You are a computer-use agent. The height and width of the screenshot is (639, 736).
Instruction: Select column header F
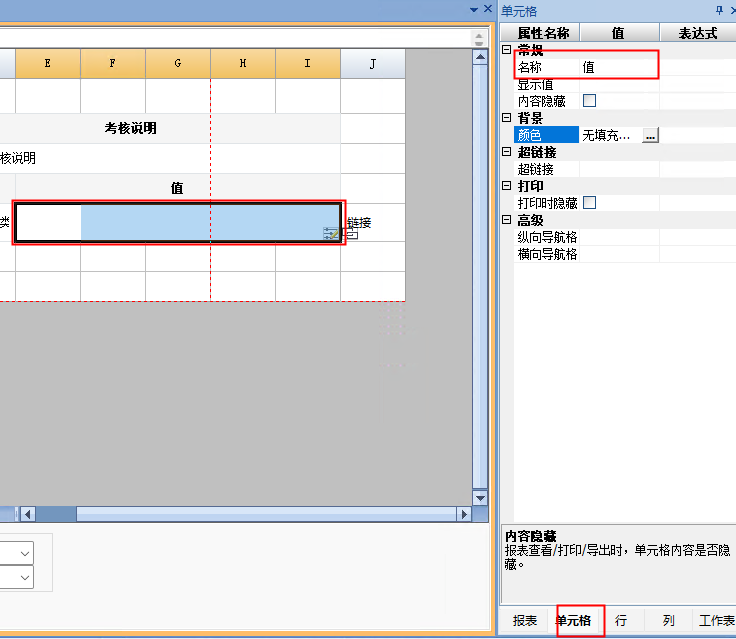pos(112,64)
